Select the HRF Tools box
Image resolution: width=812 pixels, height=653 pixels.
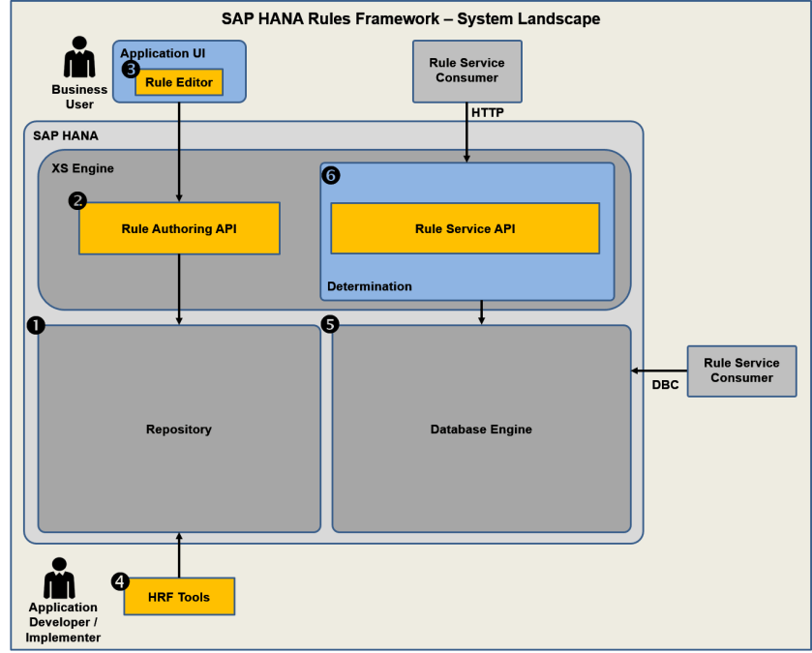pyautogui.click(x=179, y=597)
